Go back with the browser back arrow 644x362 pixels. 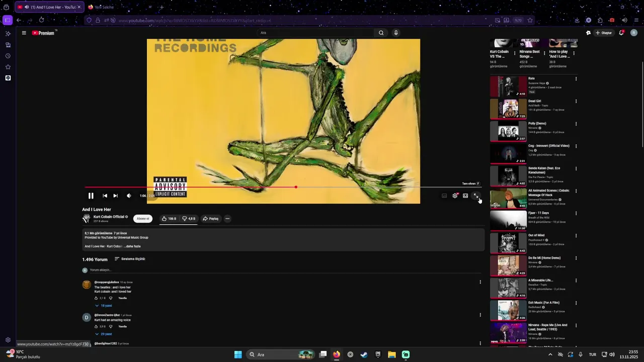click(19, 20)
